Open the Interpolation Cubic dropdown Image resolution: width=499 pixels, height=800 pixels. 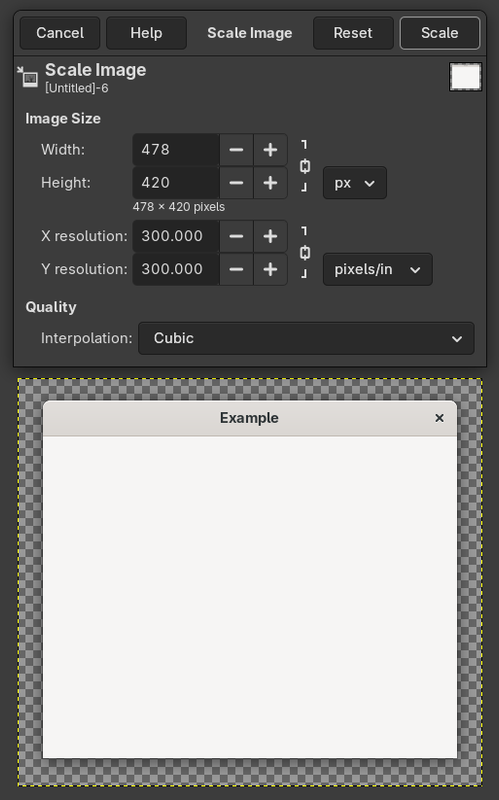pos(306,338)
